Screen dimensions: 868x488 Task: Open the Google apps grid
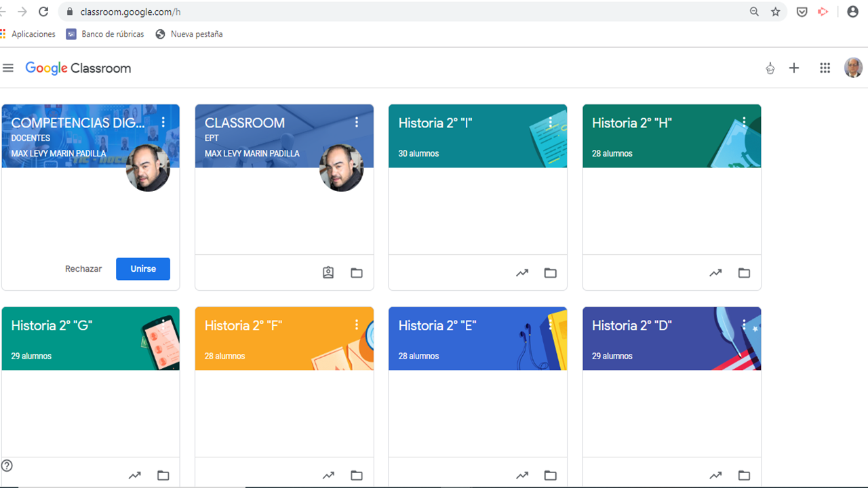825,68
